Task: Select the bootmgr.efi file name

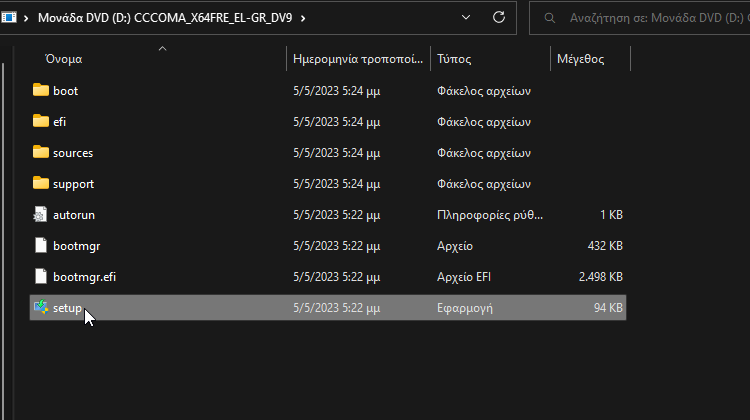Action: (84, 277)
